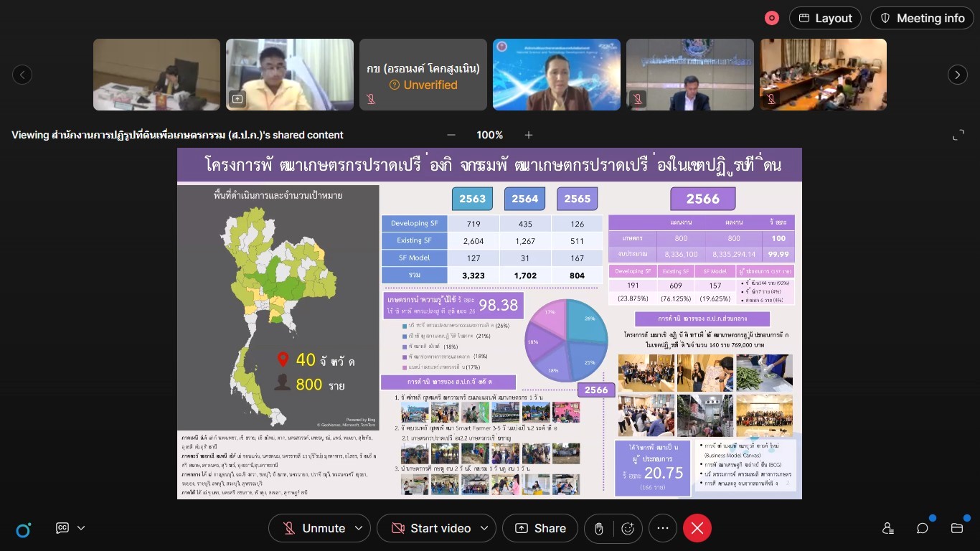Viewport: 980px width, 551px height.
Task: Click the 3,323 total cell
Action: click(x=473, y=275)
